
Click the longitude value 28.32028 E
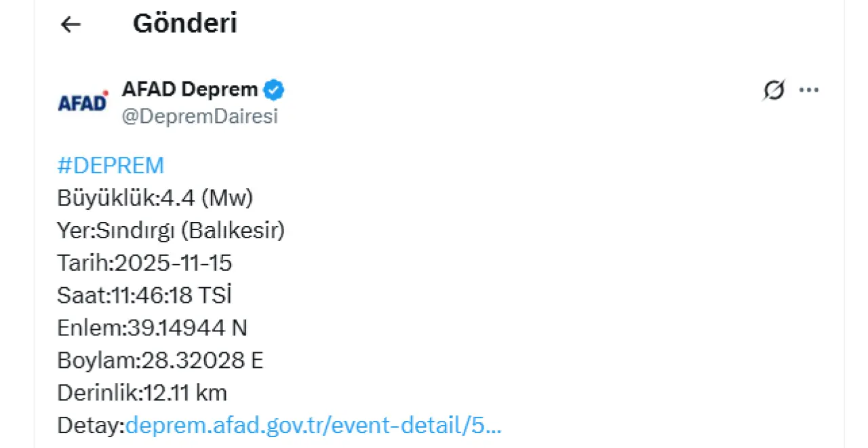202,360
